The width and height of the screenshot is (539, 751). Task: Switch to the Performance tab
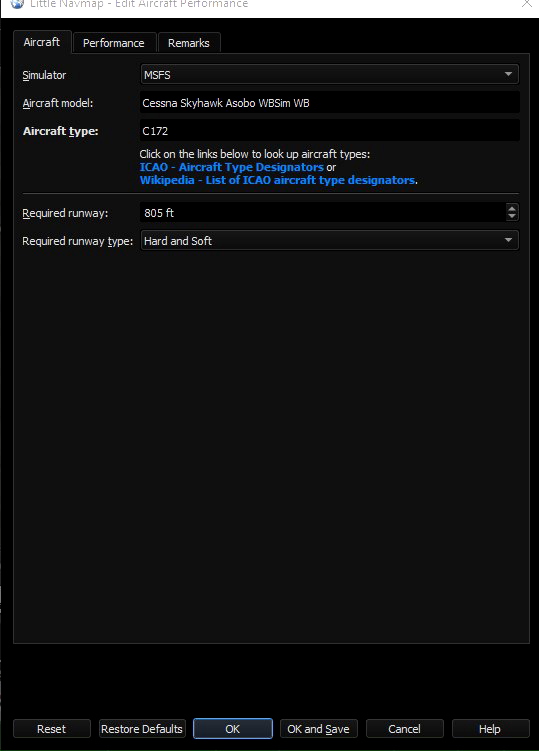pyautogui.click(x=114, y=43)
